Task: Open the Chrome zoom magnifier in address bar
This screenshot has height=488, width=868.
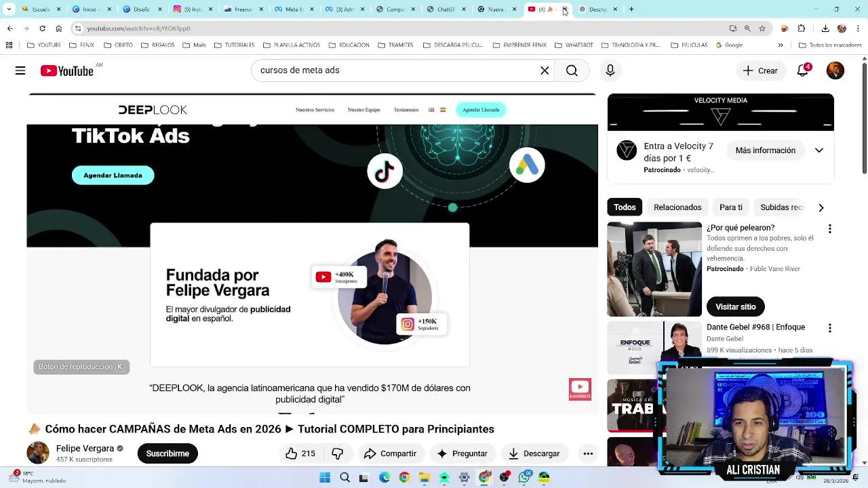Action: (747, 28)
